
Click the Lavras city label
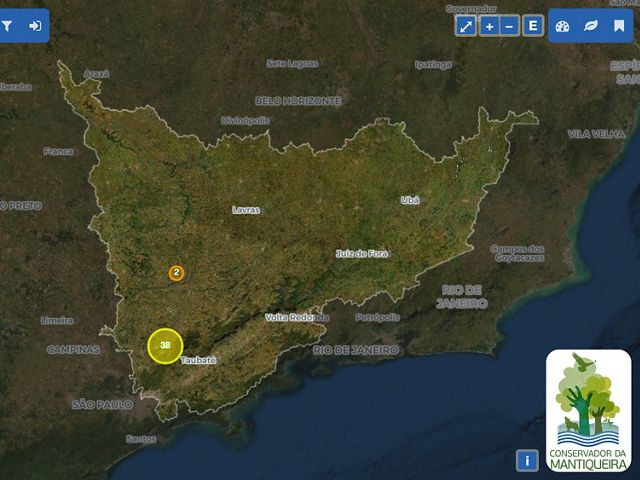click(x=246, y=210)
